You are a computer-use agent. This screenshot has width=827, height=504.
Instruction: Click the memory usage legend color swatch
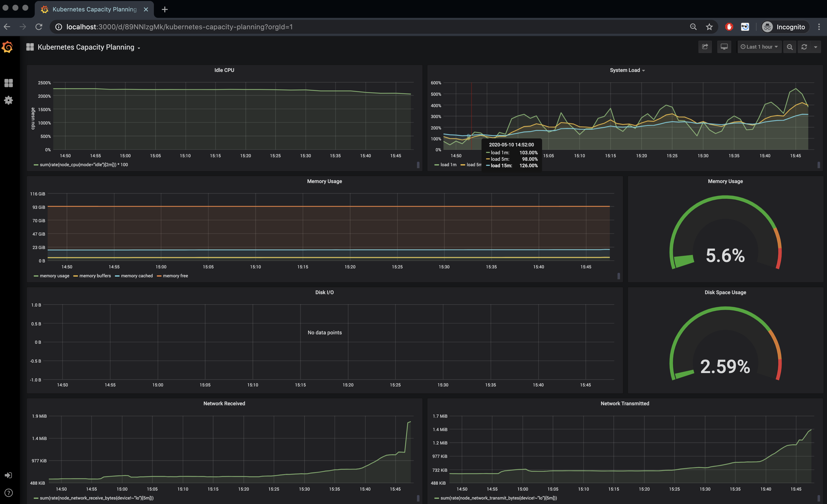pos(36,276)
